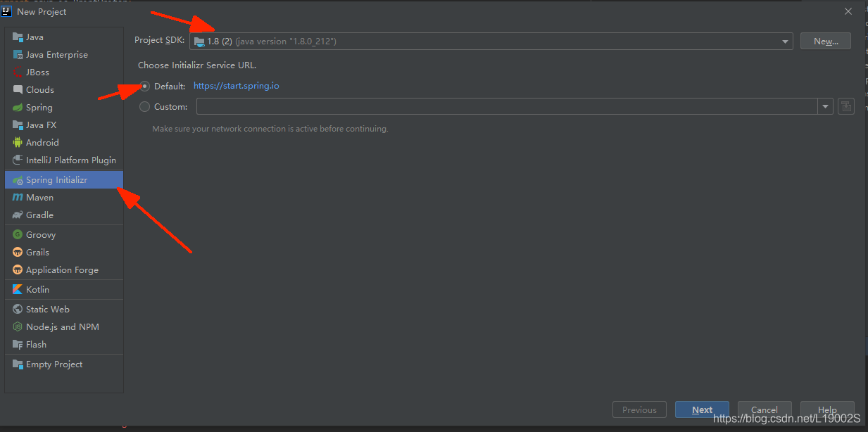The image size is (868, 432).
Task: Click the Java FX folder icon
Action: coord(18,125)
